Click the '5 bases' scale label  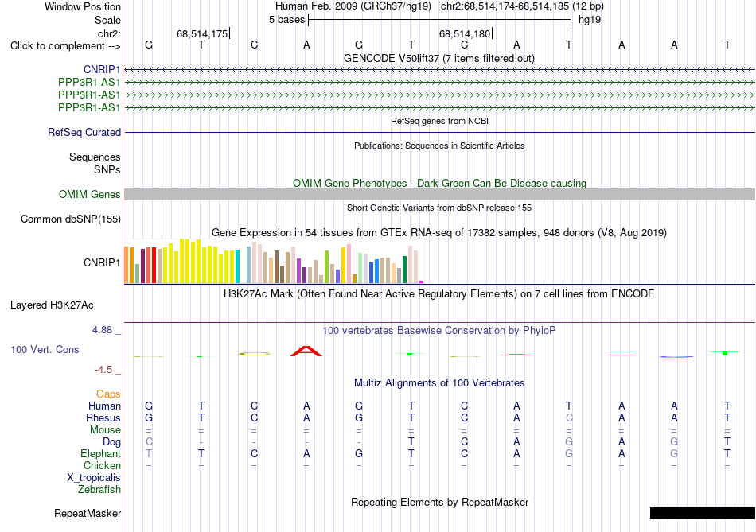pyautogui.click(x=286, y=20)
